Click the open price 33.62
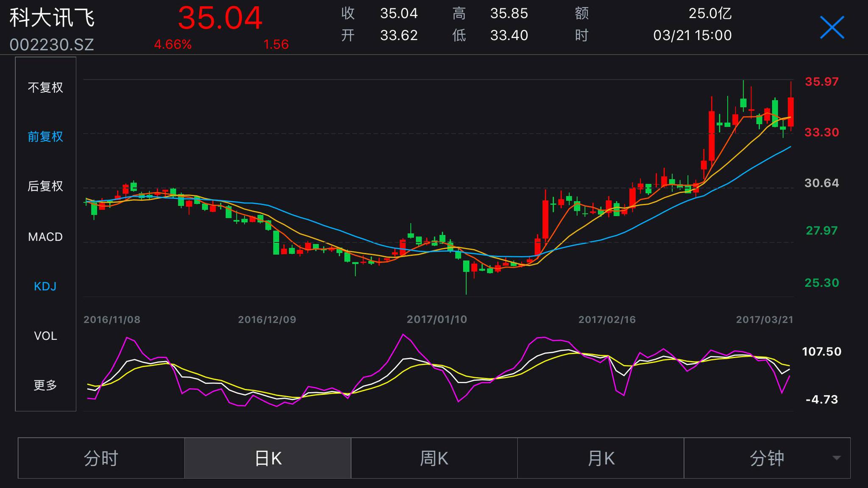The height and width of the screenshot is (488, 868). 399,35
